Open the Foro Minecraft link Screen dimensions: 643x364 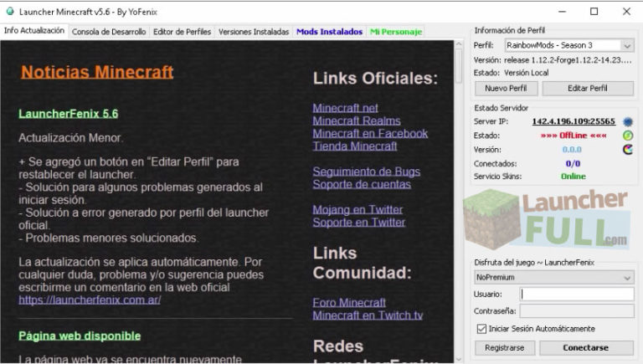[x=349, y=303]
